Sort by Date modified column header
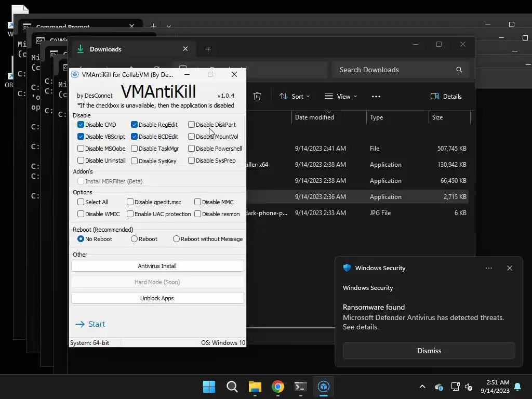532x399 pixels. tap(329, 117)
